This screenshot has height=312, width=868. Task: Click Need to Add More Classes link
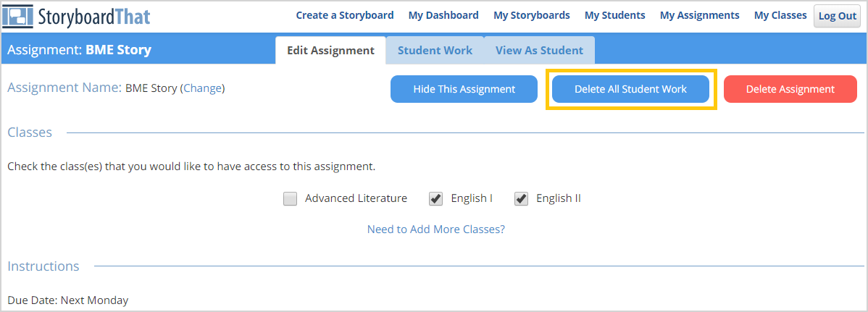pyautogui.click(x=436, y=229)
